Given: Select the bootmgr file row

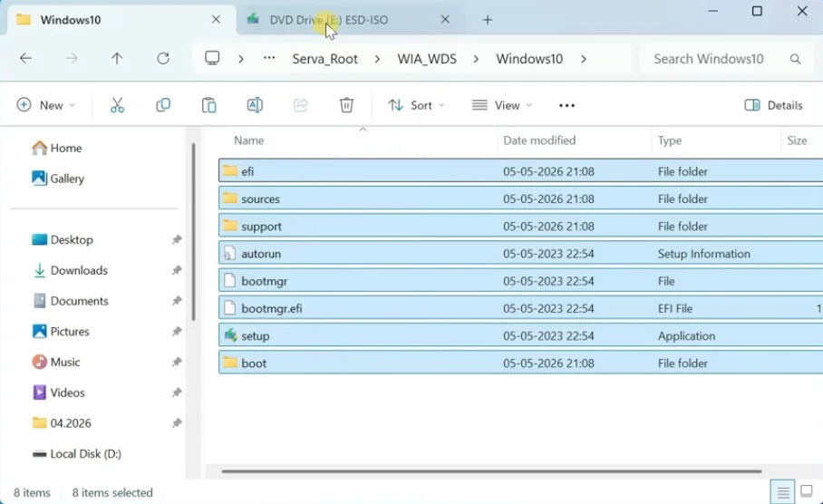Looking at the screenshot, I should 520,281.
